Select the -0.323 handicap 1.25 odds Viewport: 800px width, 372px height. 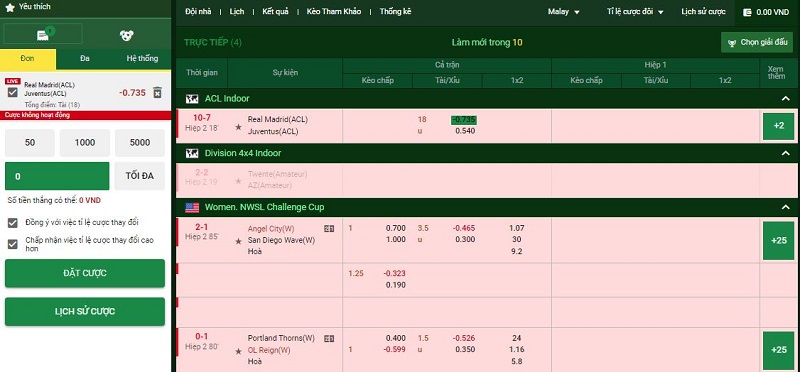point(394,274)
